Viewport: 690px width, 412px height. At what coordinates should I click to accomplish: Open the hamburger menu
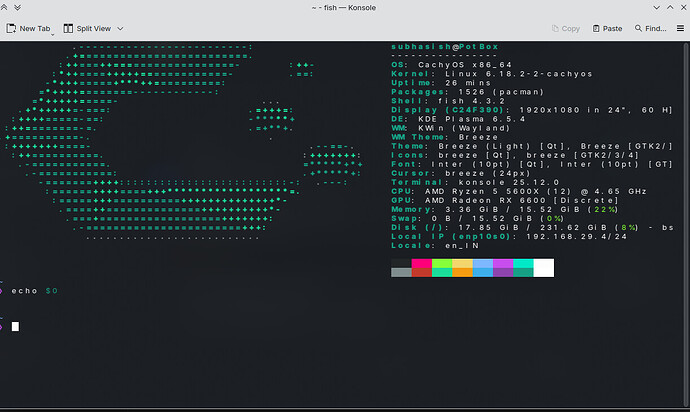[x=680, y=28]
